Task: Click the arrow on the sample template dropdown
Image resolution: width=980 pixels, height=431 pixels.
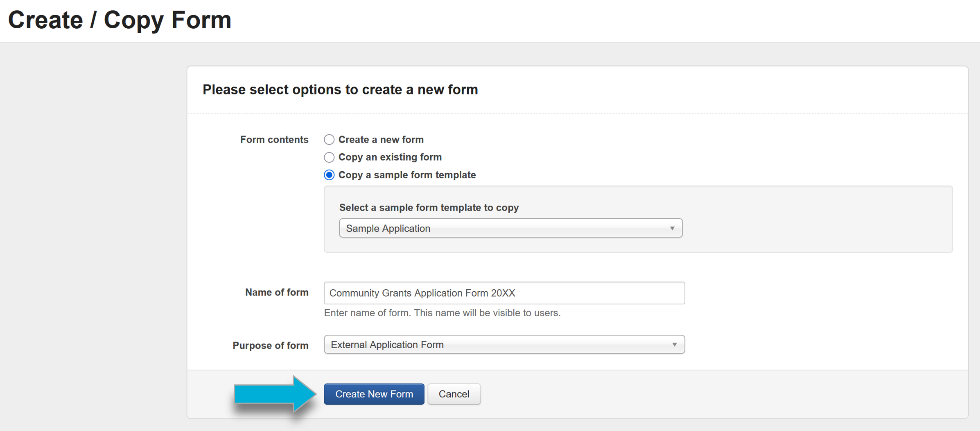Action: click(x=672, y=228)
